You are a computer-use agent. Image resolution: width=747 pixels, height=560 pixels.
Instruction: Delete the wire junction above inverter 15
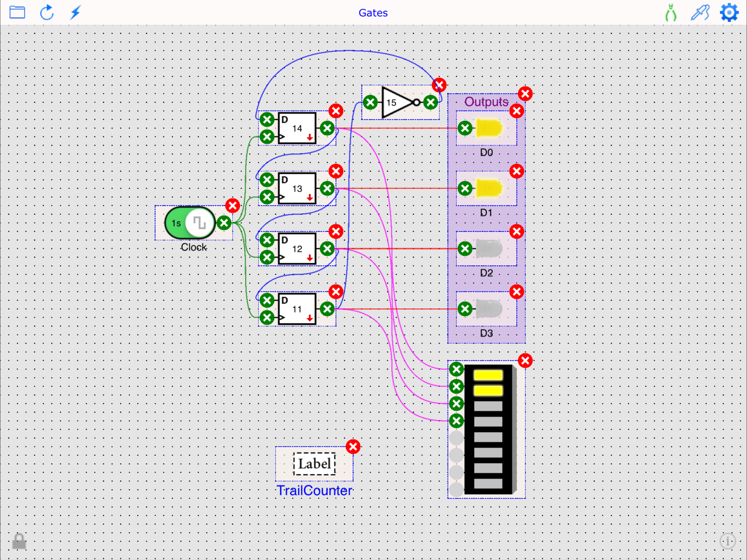tap(439, 85)
